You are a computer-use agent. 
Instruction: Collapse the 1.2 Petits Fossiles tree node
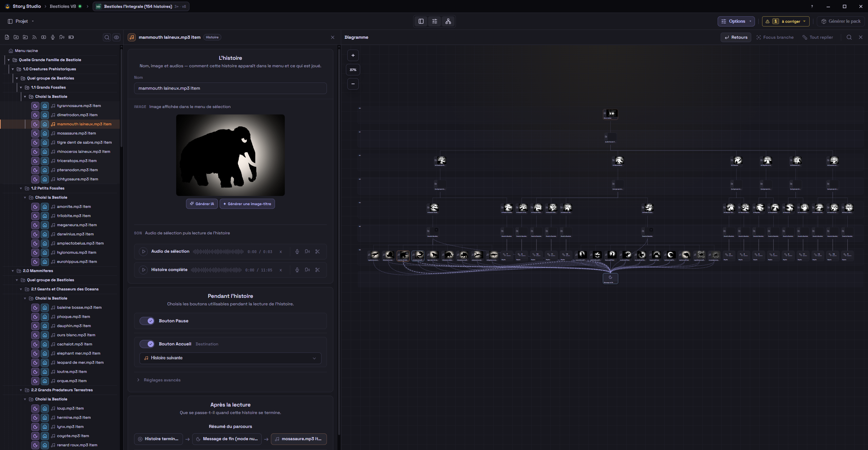tap(21, 188)
